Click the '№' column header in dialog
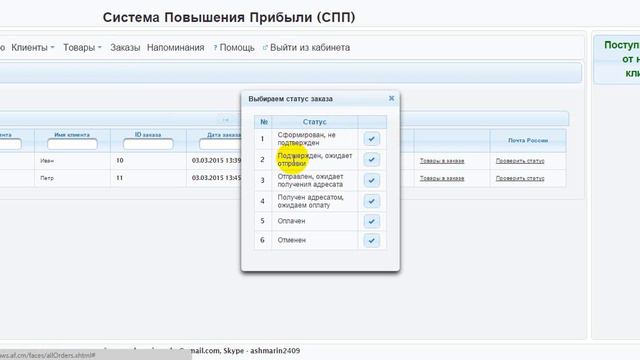Image resolution: width=640 pixels, height=360 pixels. tap(264, 122)
